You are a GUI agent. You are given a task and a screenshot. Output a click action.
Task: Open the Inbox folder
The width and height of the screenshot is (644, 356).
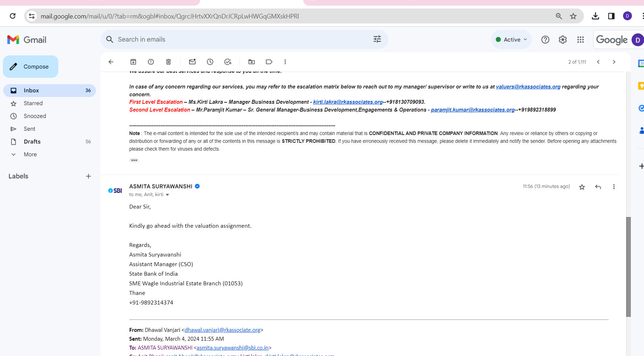[x=50, y=90]
